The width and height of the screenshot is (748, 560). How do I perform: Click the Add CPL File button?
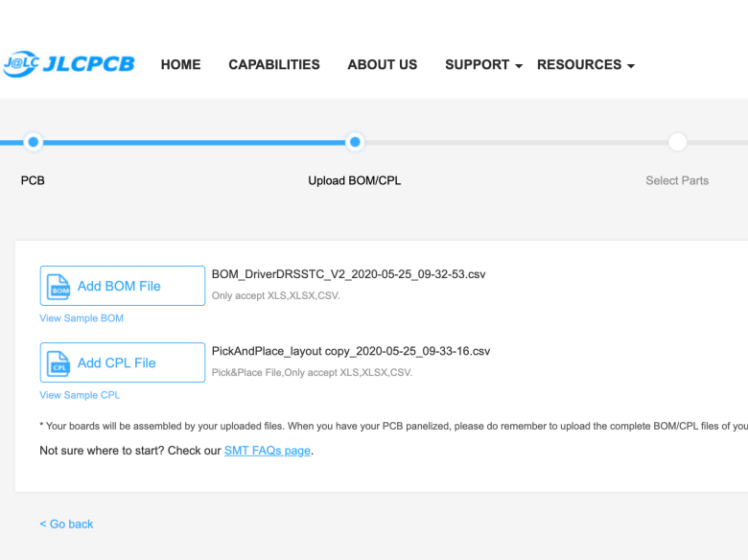click(x=123, y=362)
